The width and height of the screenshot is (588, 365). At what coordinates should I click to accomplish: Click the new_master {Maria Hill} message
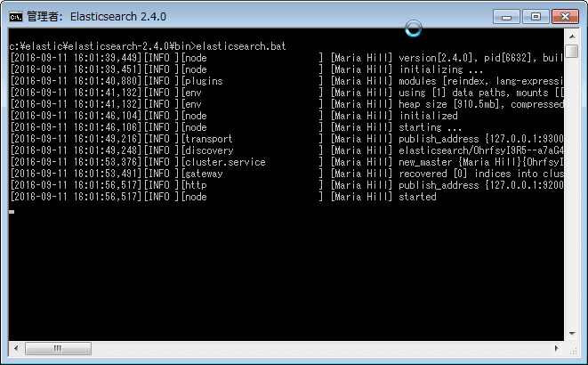click(481, 162)
